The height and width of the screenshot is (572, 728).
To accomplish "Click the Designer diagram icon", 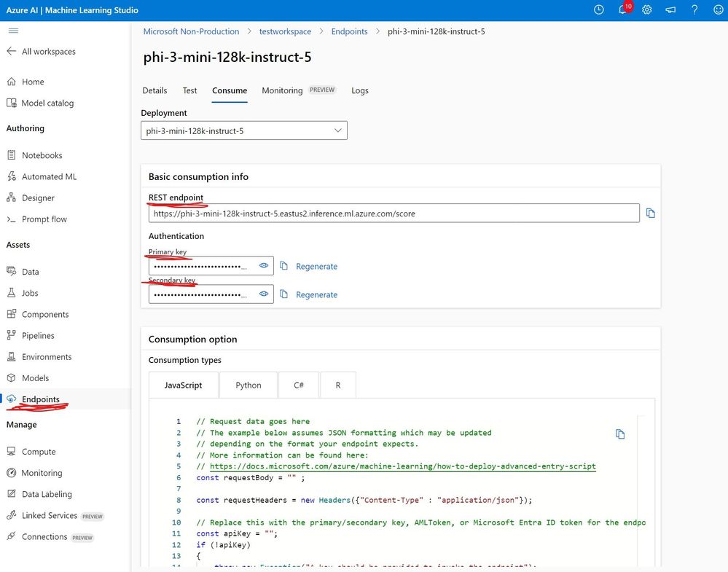I will 12,197.
